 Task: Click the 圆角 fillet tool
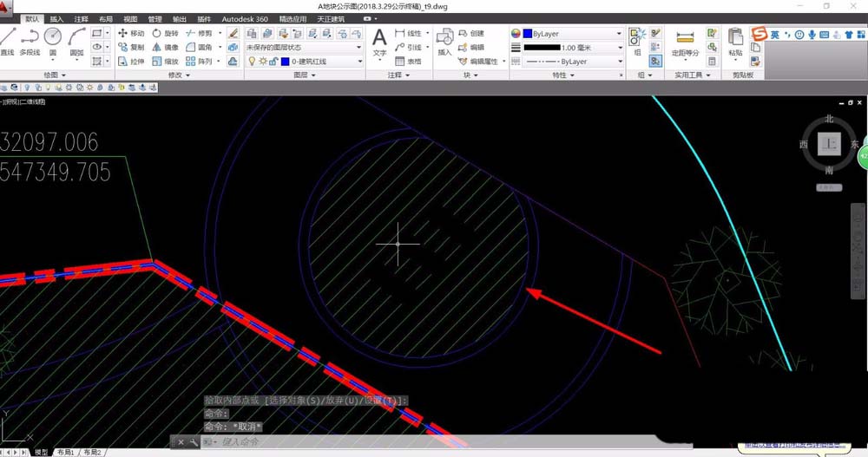click(200, 47)
